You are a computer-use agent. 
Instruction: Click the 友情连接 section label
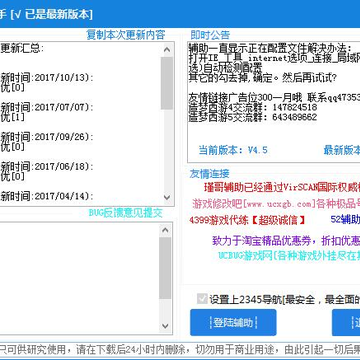[x=209, y=173]
